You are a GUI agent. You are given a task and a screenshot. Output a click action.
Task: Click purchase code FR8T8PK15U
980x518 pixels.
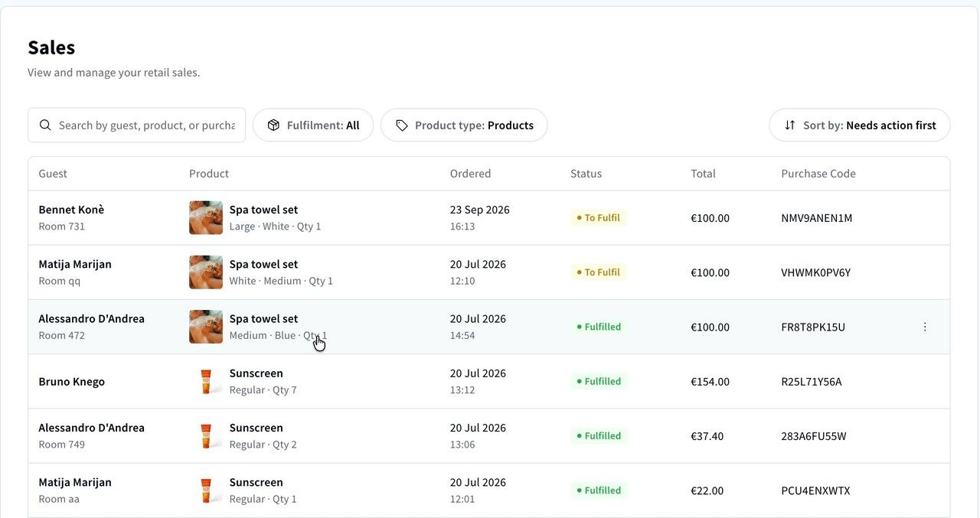tap(813, 327)
